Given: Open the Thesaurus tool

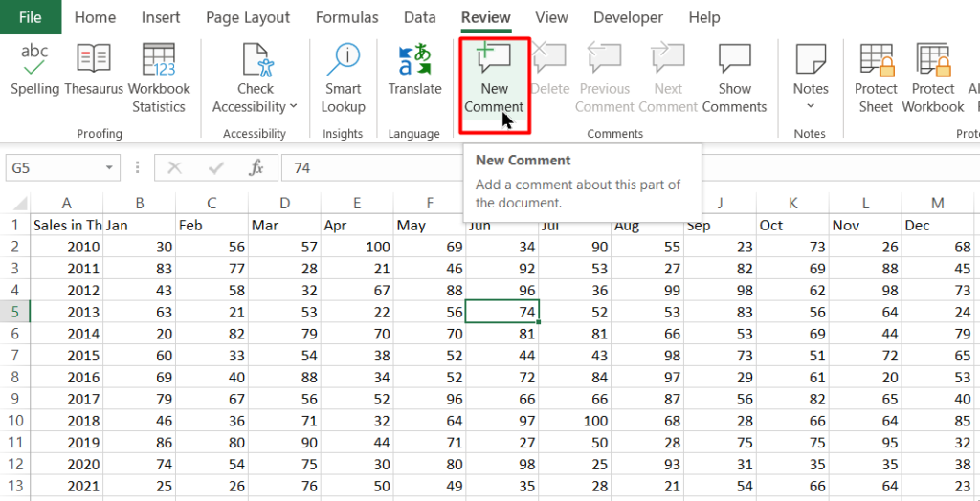Looking at the screenshot, I should tap(94, 60).
